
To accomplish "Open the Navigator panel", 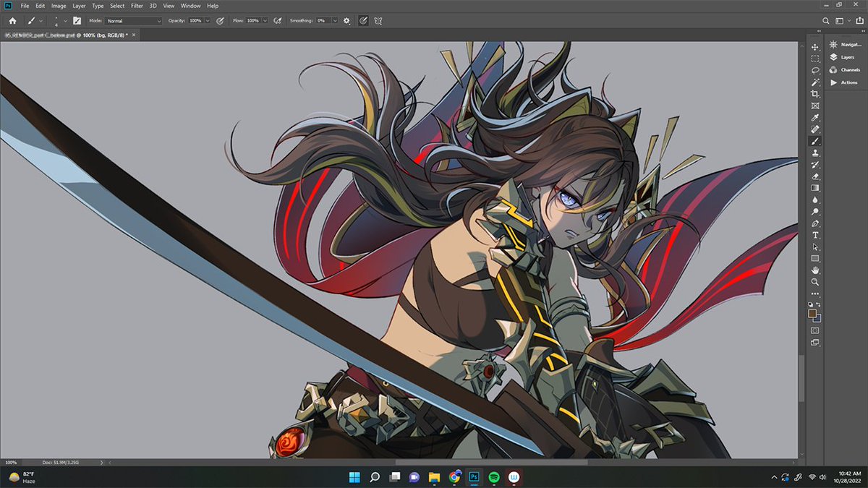I will coord(844,44).
